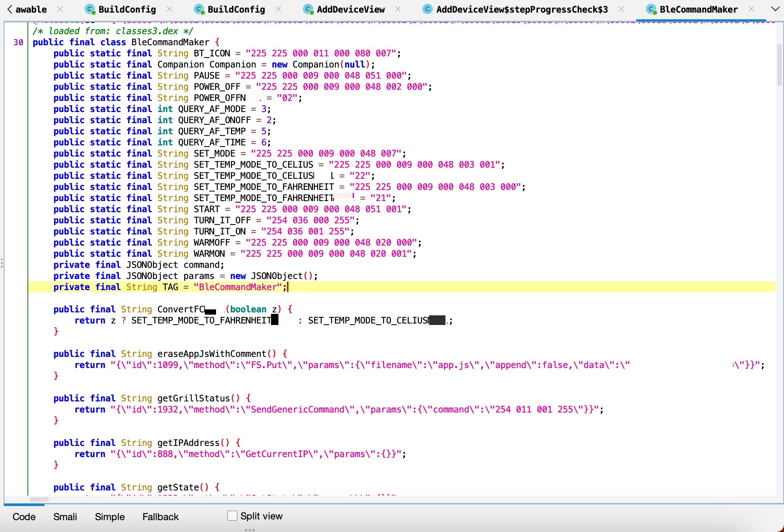Click the class icon on second BuildConfig tab
Image resolution: width=784 pixels, height=532 pixels.
199,10
